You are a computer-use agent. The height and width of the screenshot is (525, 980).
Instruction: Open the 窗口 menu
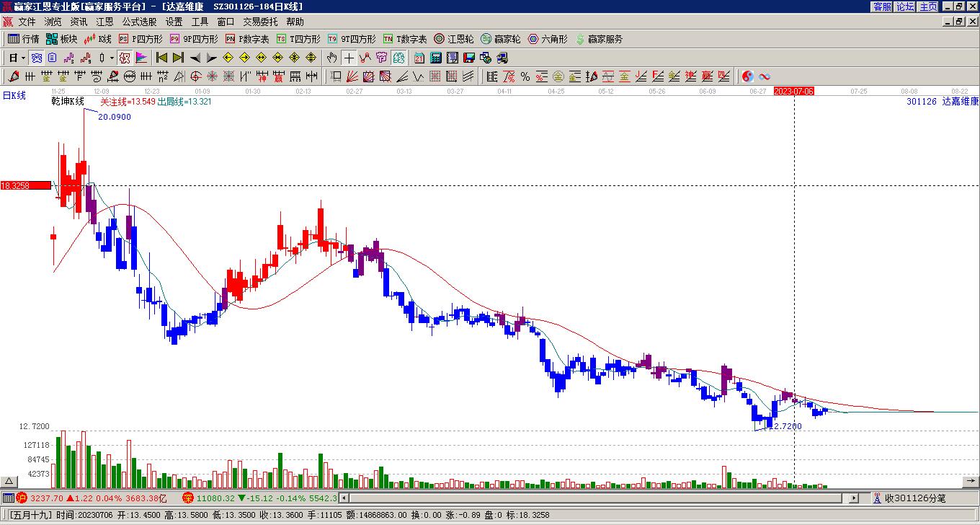click(226, 22)
